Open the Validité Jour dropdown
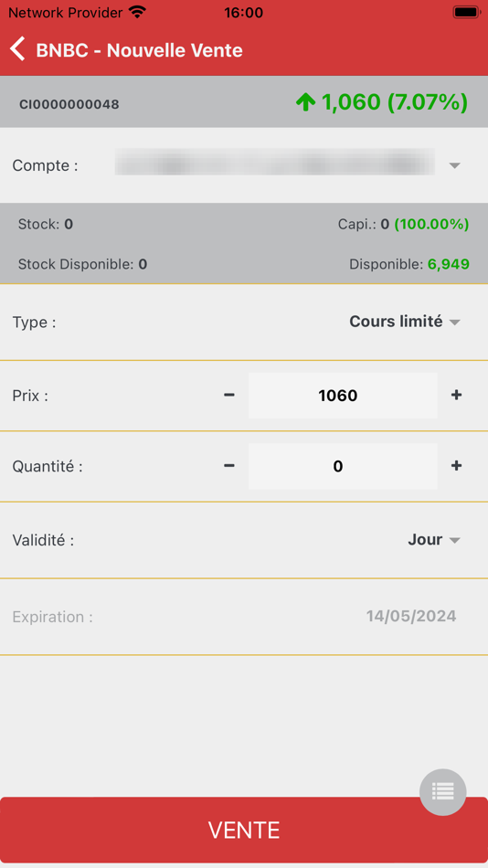488x868 pixels. [434, 540]
